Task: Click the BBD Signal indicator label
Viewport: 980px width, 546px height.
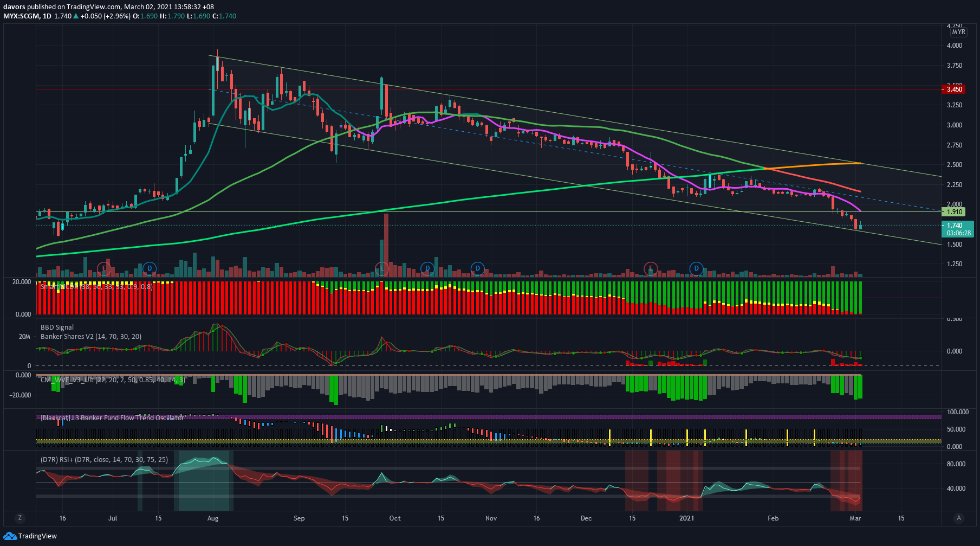Action: click(x=57, y=327)
